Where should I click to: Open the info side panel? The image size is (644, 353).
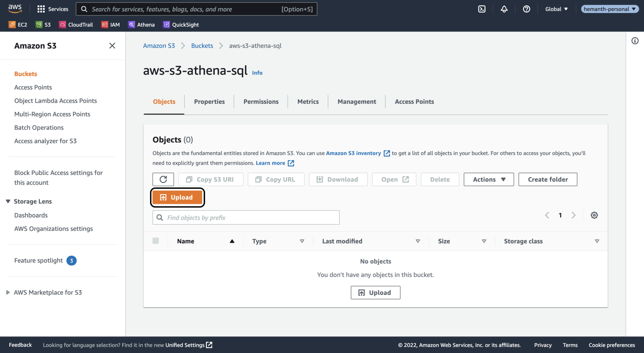635,41
